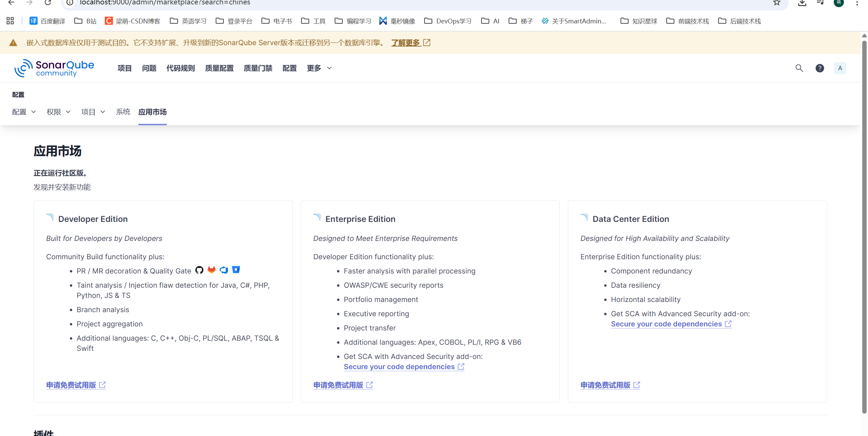Go back using the browser back arrow
Viewport: 868px width, 436px height.
click(x=11, y=3)
